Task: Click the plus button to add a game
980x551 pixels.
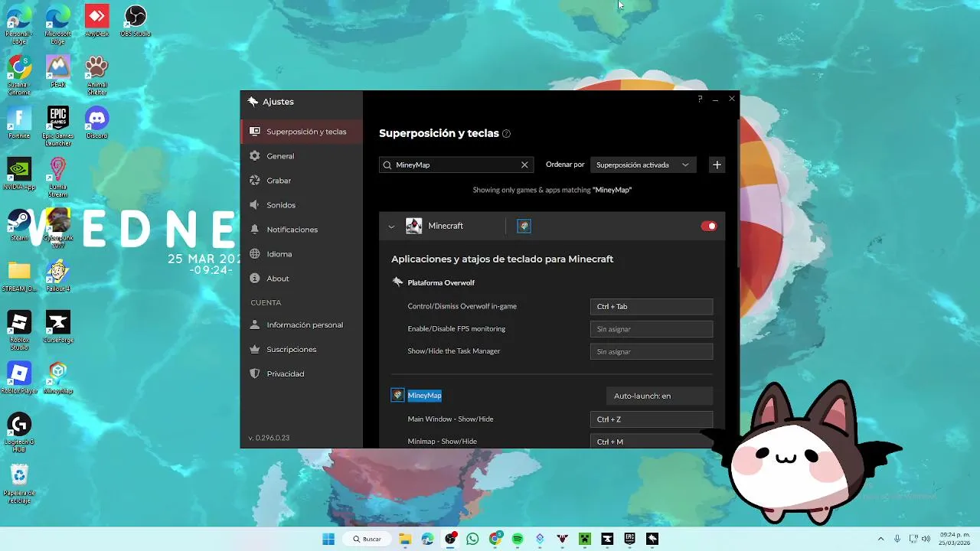Action: point(717,165)
